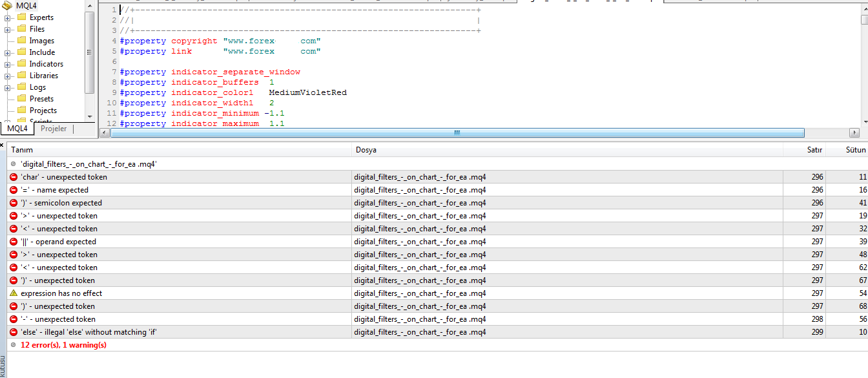Click the MediumVioletRed value in code line 9
The width and height of the screenshot is (868, 378).
[x=308, y=92]
